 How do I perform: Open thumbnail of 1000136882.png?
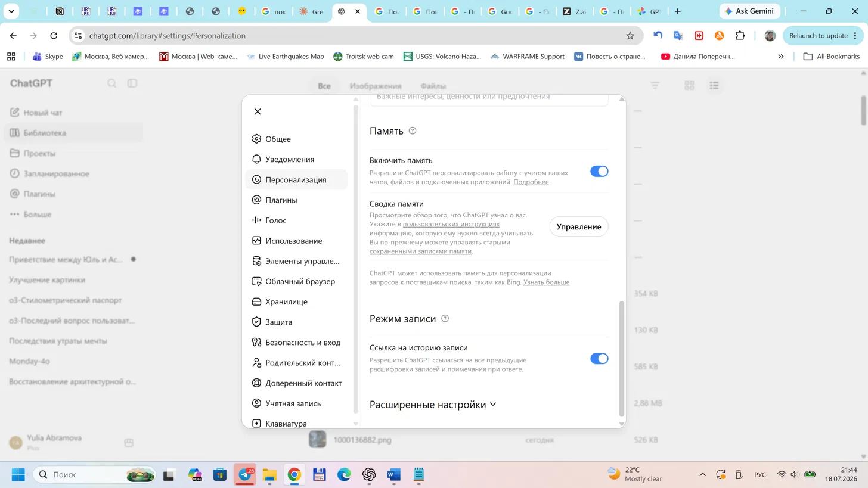(x=317, y=440)
